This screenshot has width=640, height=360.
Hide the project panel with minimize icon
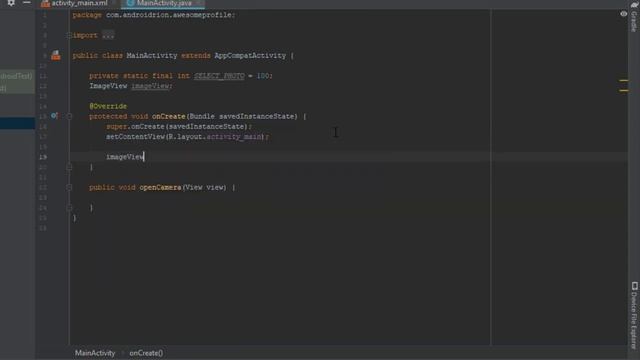(x=27, y=3)
